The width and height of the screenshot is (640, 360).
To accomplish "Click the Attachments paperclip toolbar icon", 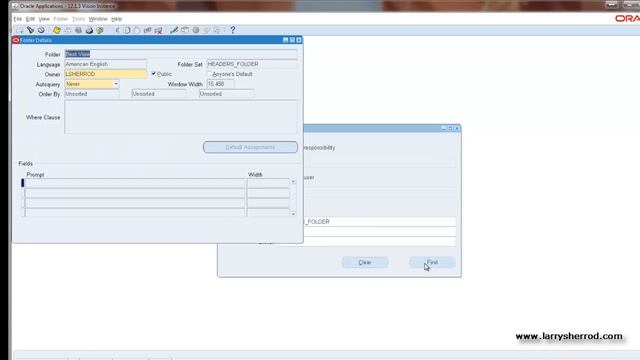I will pyautogui.click(x=207, y=30).
